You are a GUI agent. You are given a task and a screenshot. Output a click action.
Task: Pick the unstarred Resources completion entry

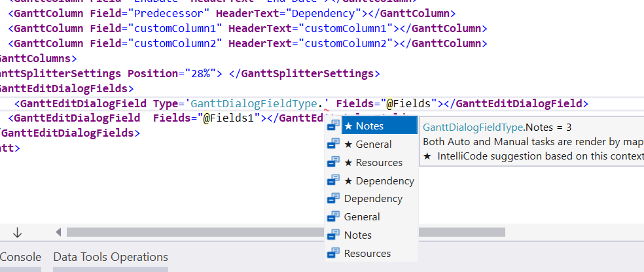(x=367, y=254)
